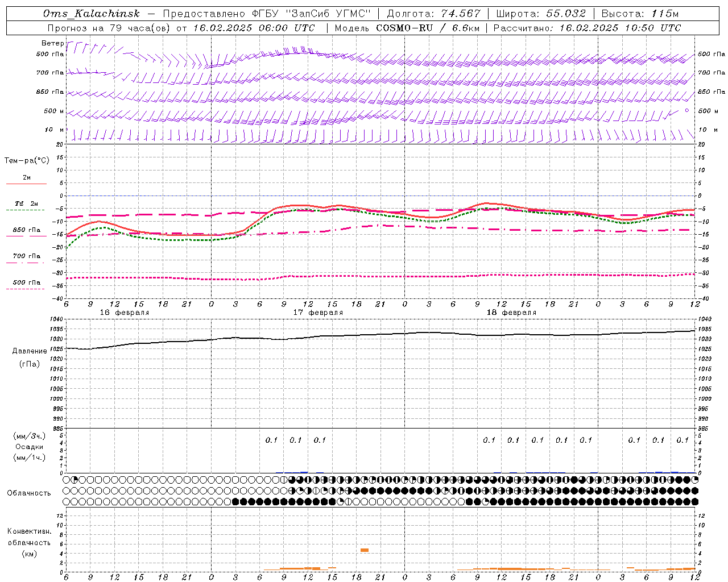Click the (мм/1ч.) precipitation unit label

pyautogui.click(x=30, y=458)
